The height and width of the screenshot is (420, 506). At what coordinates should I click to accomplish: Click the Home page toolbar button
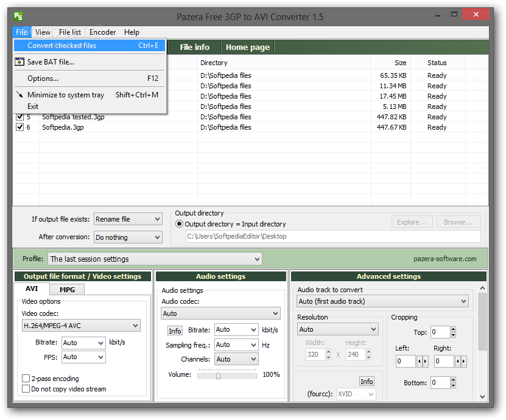[x=248, y=47]
